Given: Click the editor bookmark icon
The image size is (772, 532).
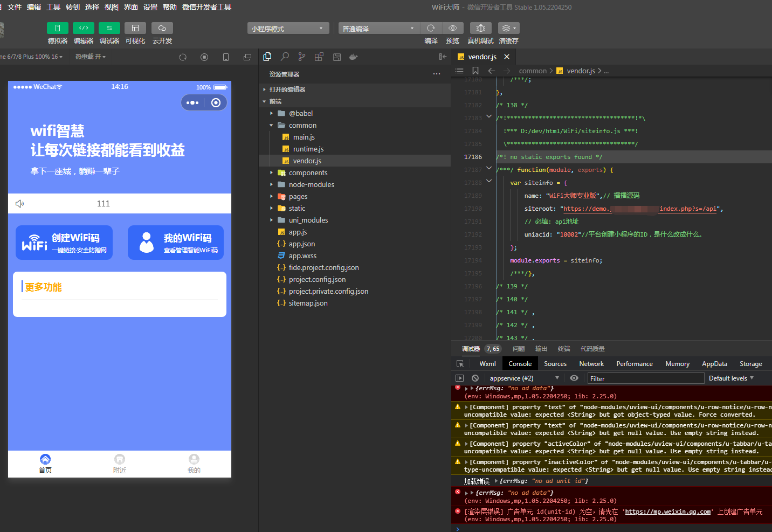Looking at the screenshot, I should tap(475, 71).
